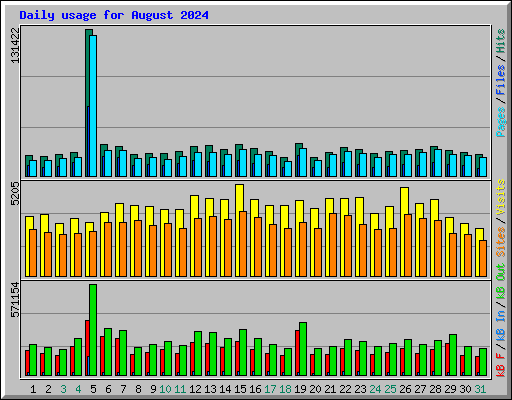
Task: Select day 14 on the bottom axis
Action: point(225,389)
